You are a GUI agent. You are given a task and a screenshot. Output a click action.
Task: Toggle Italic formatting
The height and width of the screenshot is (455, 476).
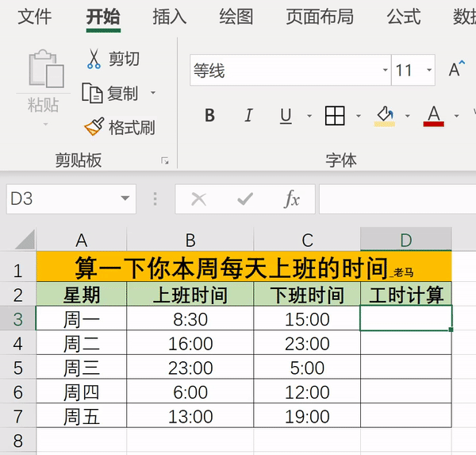point(248,115)
